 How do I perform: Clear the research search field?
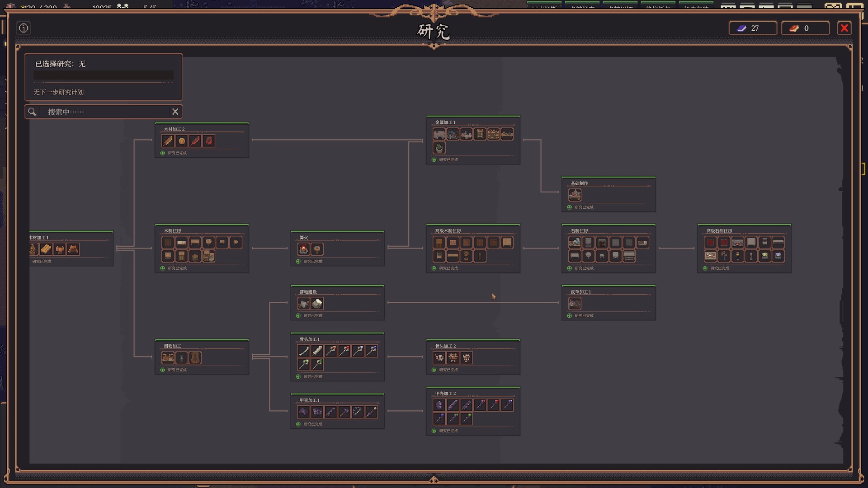pyautogui.click(x=175, y=112)
